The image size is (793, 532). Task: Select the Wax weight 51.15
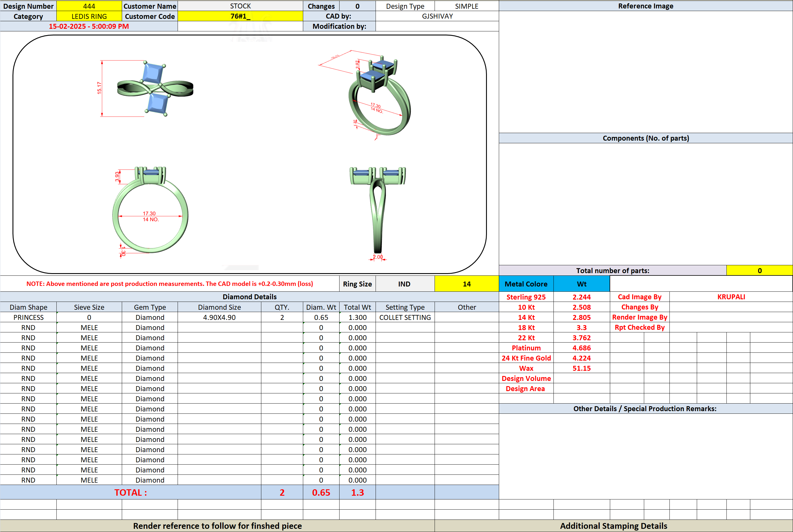581,368
